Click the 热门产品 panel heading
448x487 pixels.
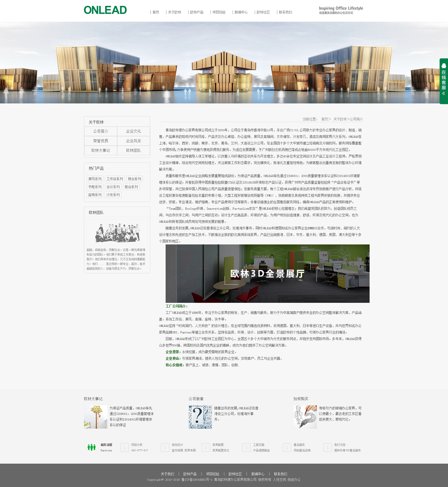click(96, 168)
